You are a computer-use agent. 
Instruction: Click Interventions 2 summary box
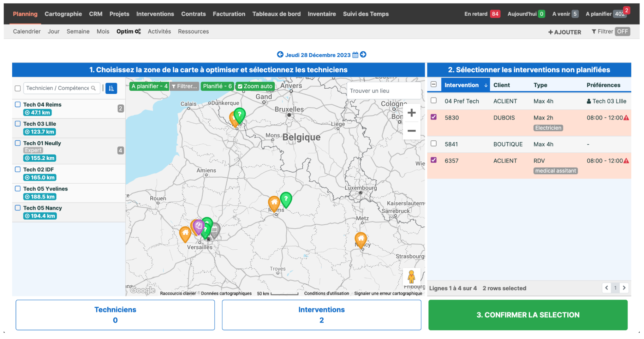(x=322, y=315)
